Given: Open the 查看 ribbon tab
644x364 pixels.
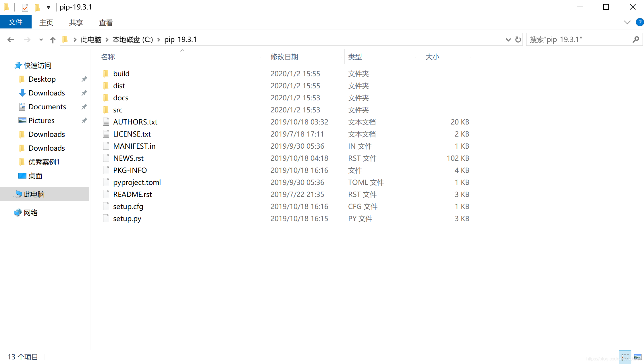Looking at the screenshot, I should [x=106, y=22].
